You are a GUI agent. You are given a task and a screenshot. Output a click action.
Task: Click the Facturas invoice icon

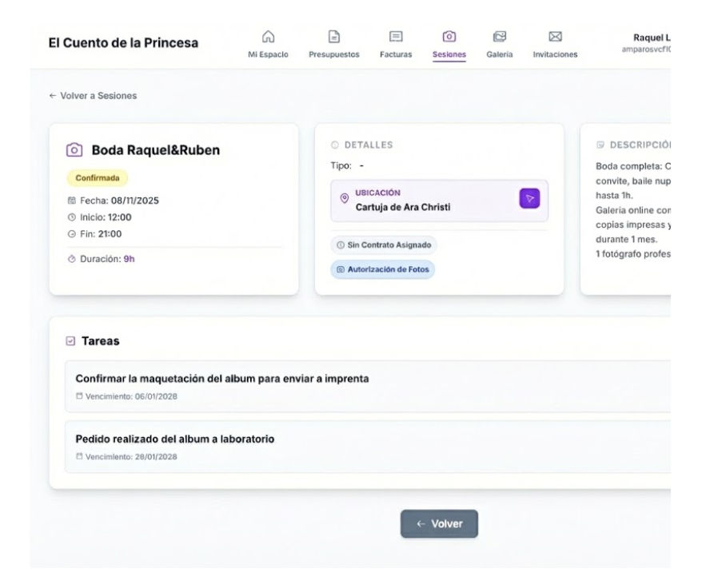[395, 37]
